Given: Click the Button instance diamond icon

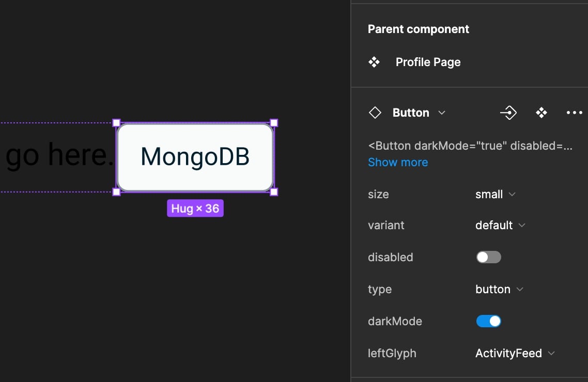Looking at the screenshot, I should [x=375, y=113].
